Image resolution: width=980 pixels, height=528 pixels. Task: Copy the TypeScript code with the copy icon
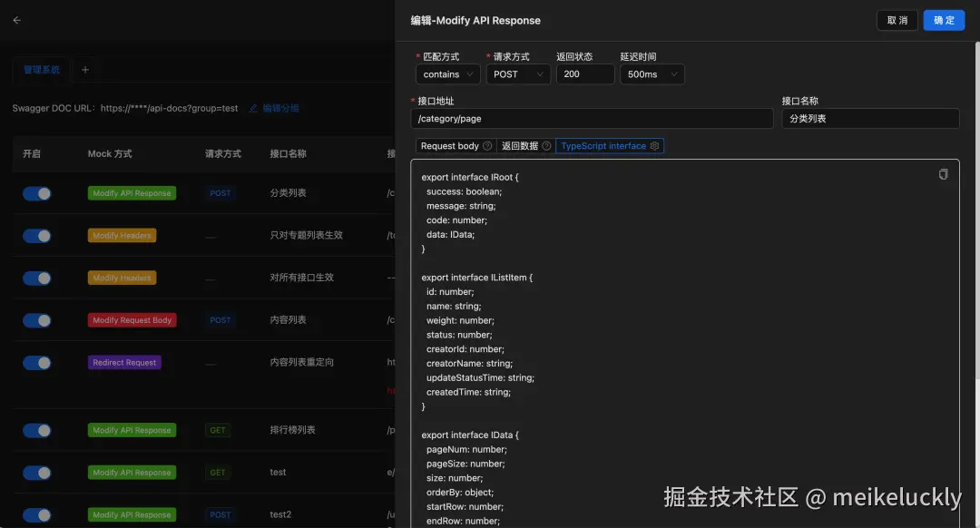pos(943,173)
